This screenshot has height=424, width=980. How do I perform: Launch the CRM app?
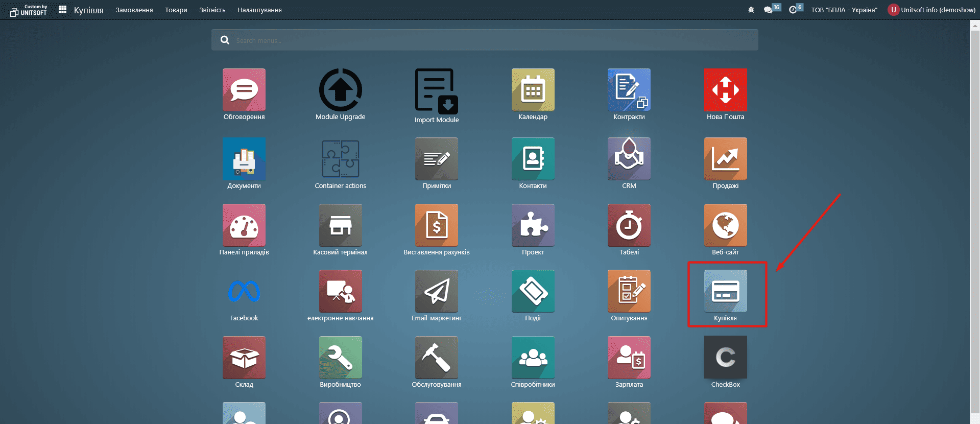coord(629,159)
